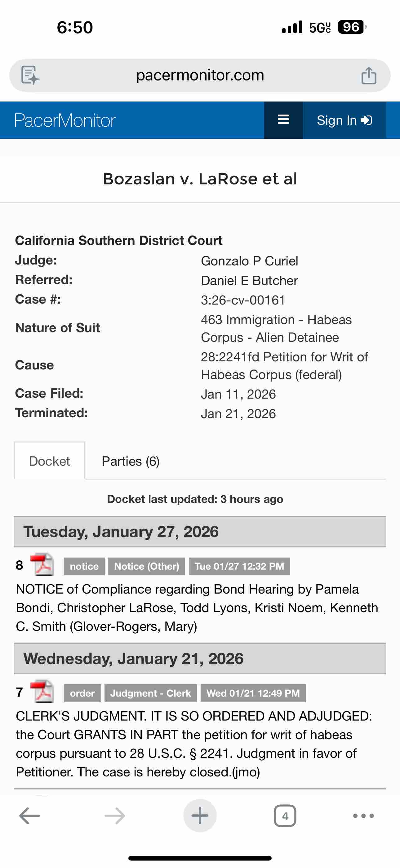Open the PacerMonitor home logo
Viewport: 400px width, 868px height.
tap(65, 120)
